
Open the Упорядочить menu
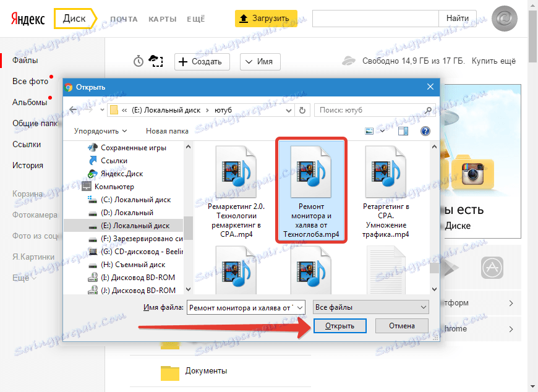pyautogui.click(x=101, y=131)
